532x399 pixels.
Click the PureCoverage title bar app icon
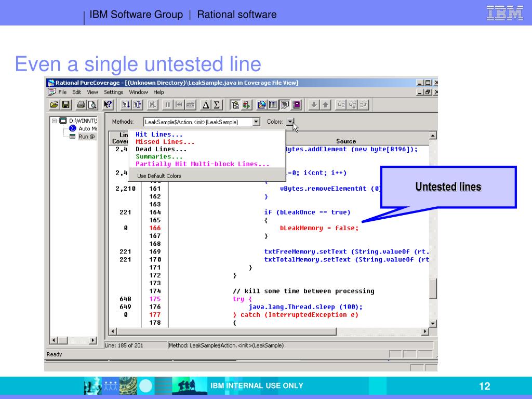pos(51,83)
